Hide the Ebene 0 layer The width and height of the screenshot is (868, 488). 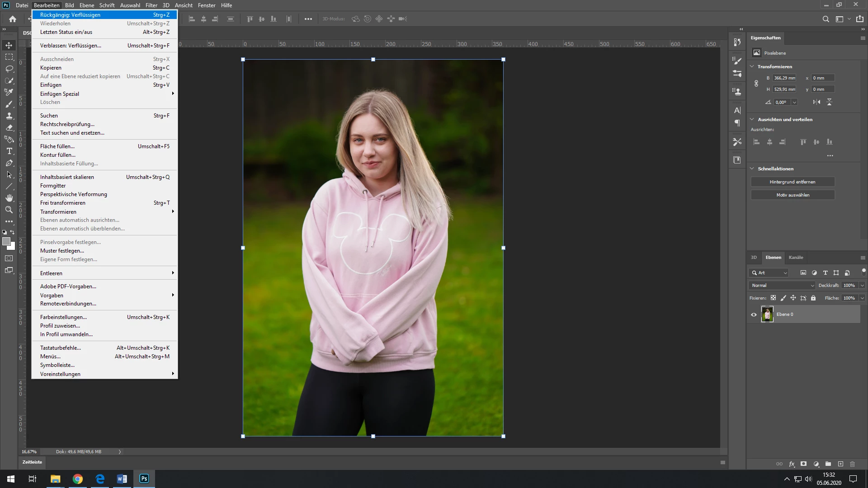[754, 314]
